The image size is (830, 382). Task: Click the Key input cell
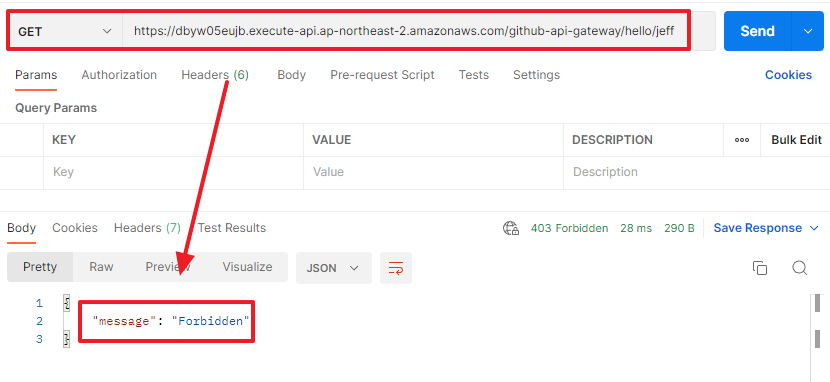pos(174,172)
